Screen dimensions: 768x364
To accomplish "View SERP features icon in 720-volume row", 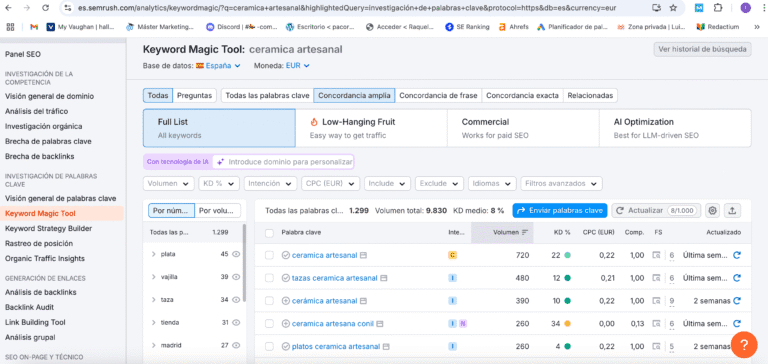I will 656,255.
